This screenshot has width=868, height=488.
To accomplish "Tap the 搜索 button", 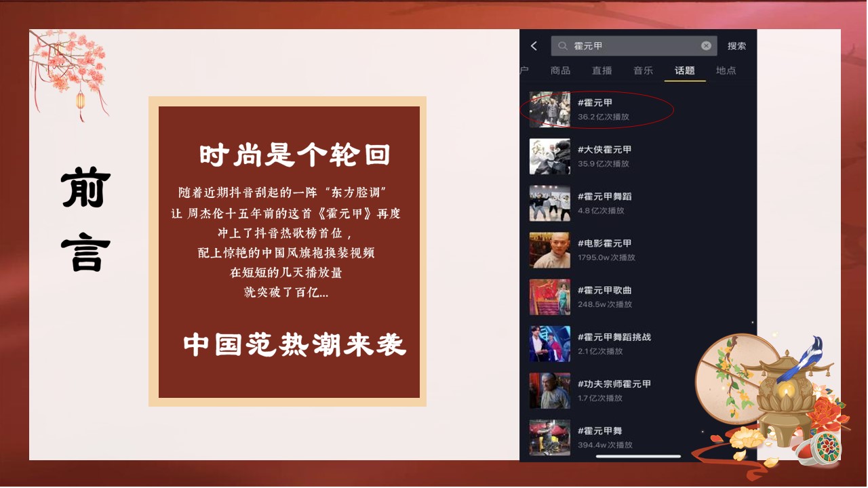I will coord(736,46).
